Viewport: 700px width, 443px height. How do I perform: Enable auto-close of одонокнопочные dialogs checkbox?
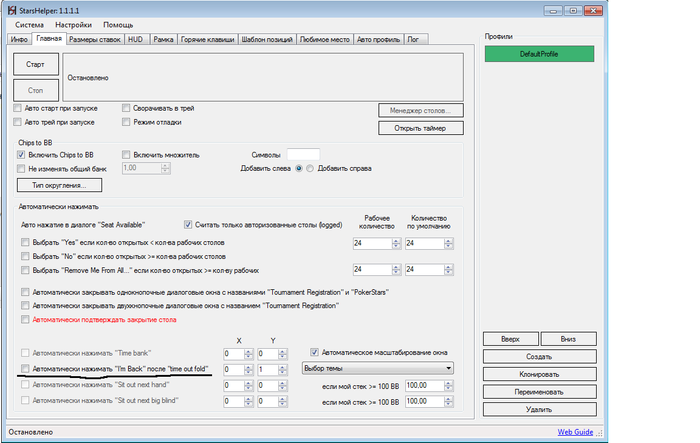[25, 292]
